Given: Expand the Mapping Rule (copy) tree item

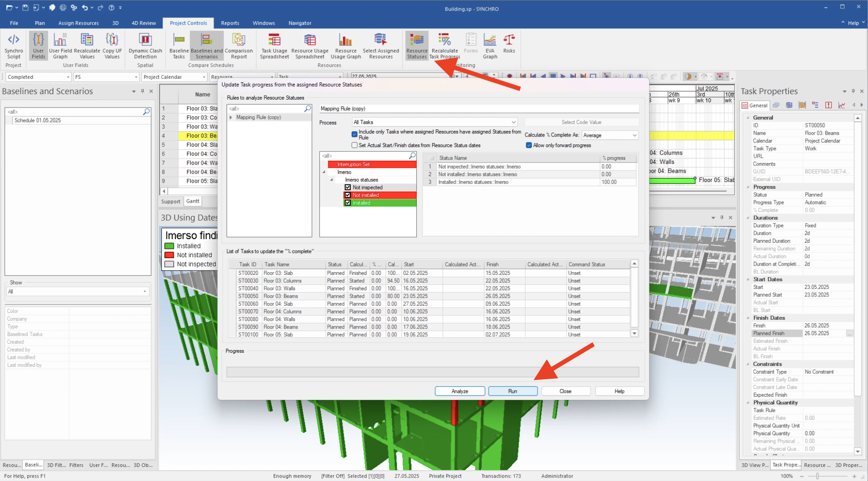Looking at the screenshot, I should (x=231, y=117).
